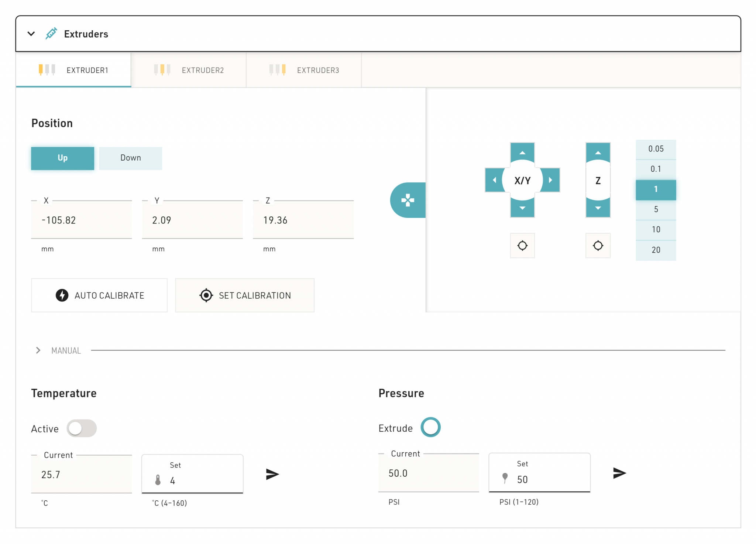
Task: Switch to the EXTRUDER2 tab
Action: coord(203,70)
